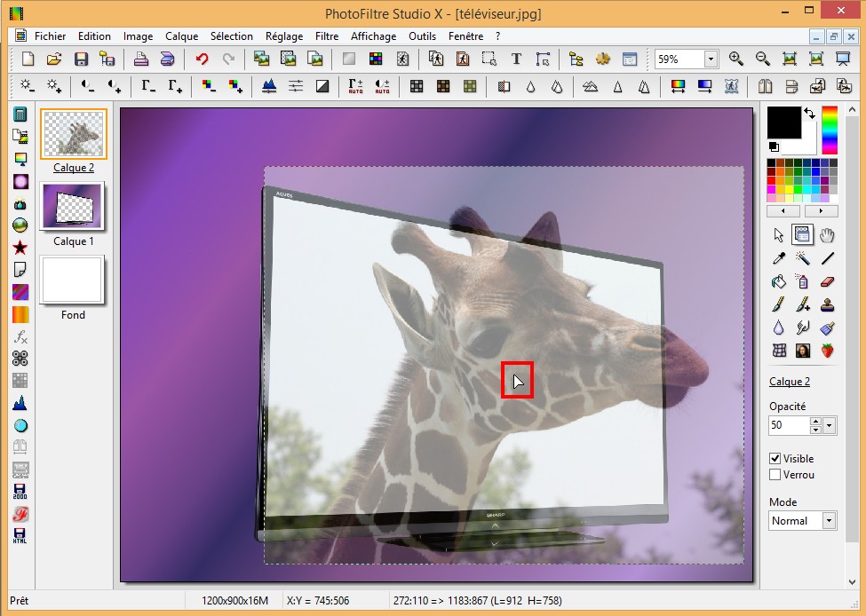Image resolution: width=866 pixels, height=616 pixels.
Task: Click the Zoom in magnifier icon
Action: (x=735, y=59)
